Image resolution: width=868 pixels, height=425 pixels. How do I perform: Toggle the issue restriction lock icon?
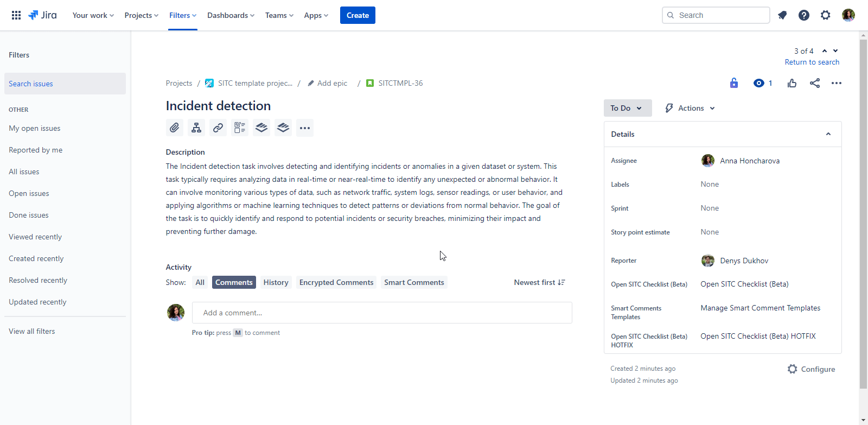[733, 83]
